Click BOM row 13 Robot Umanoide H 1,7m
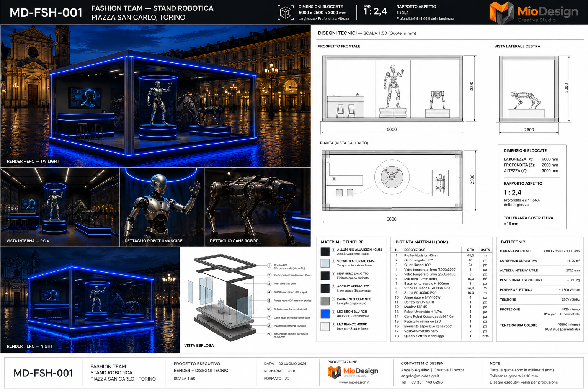 coord(441,312)
